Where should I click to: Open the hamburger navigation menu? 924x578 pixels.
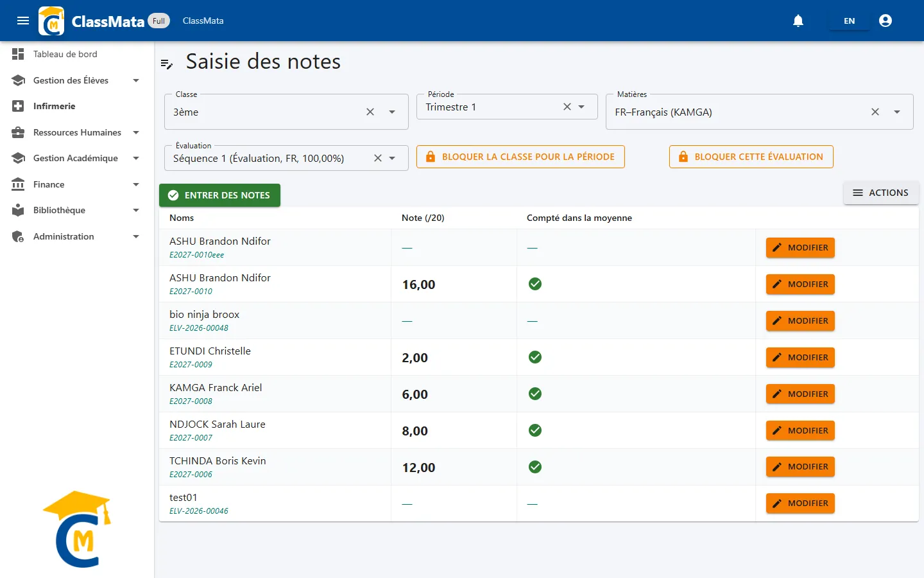[23, 21]
